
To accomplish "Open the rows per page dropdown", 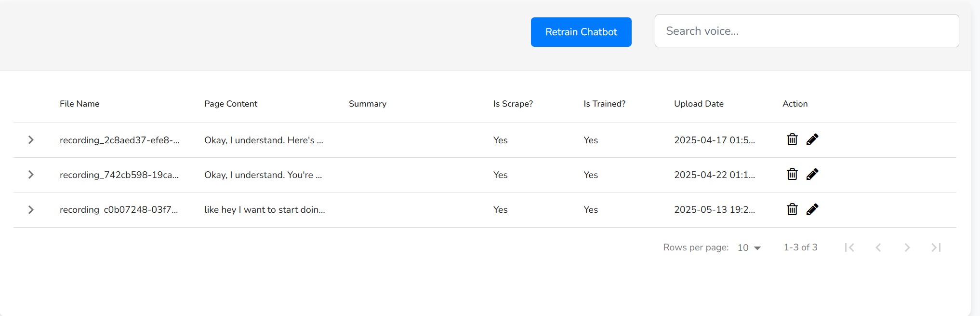I will tap(749, 247).
